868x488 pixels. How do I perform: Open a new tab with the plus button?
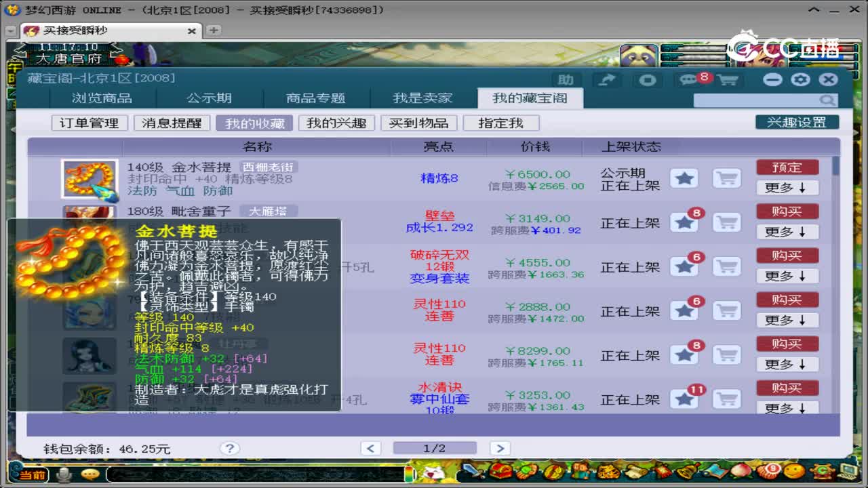click(213, 30)
